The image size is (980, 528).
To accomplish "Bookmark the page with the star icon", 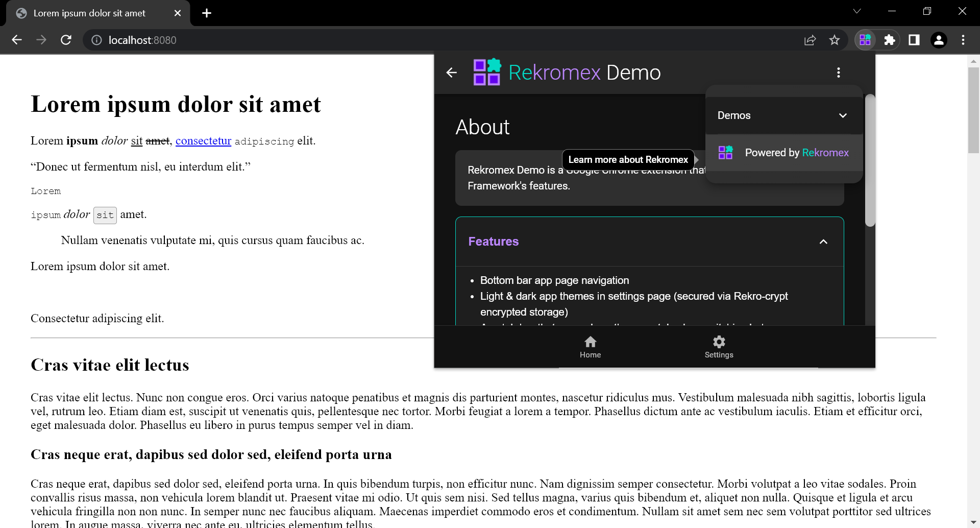I will click(x=835, y=40).
